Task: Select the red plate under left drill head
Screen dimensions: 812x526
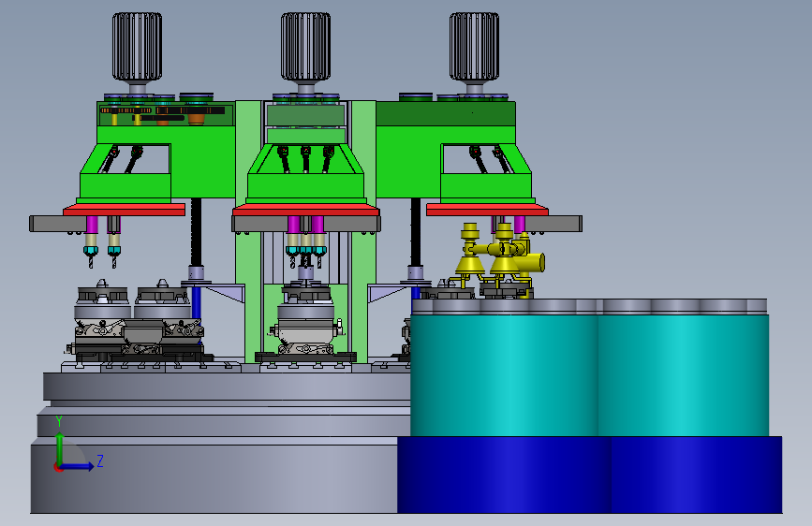Action: pos(125,210)
